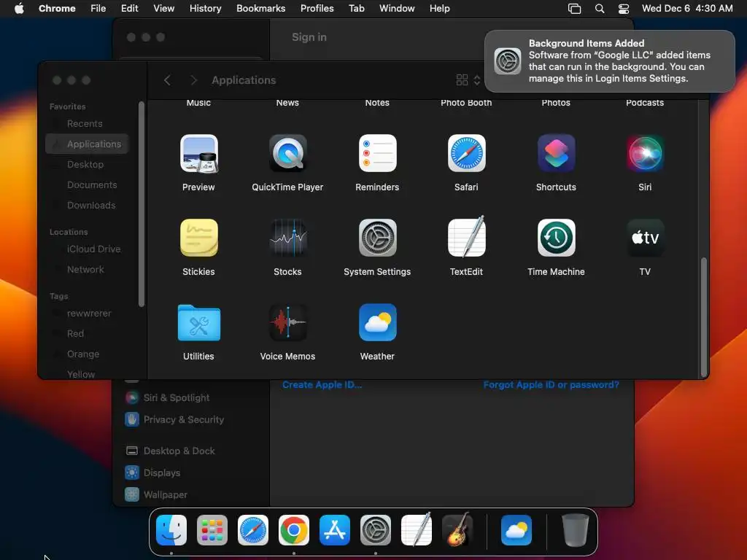Switch Finder to icon grid view

462,80
